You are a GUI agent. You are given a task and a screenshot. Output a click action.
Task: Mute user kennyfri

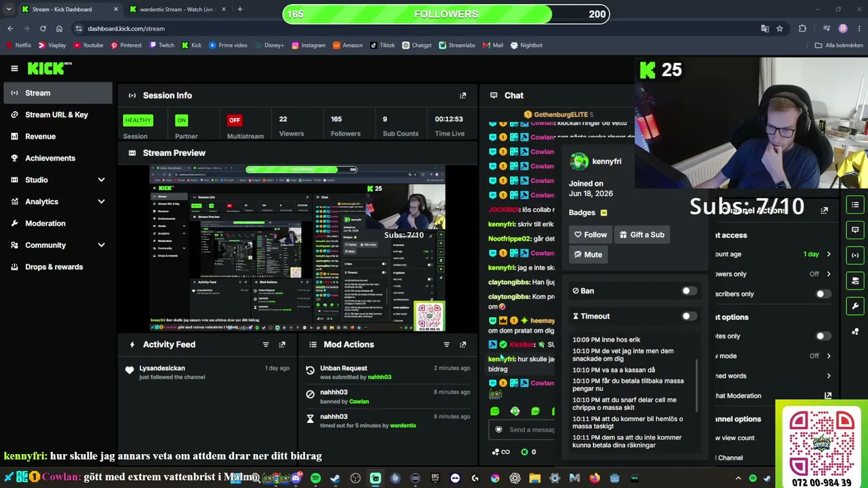(x=588, y=254)
